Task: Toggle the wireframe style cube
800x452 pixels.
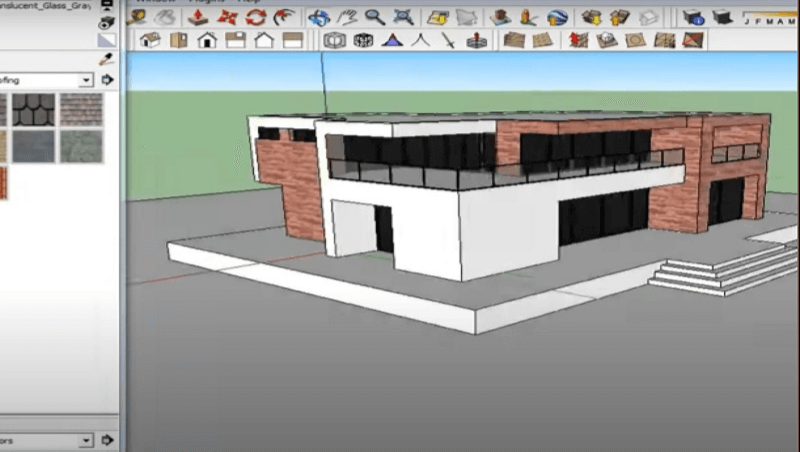Action: point(364,41)
